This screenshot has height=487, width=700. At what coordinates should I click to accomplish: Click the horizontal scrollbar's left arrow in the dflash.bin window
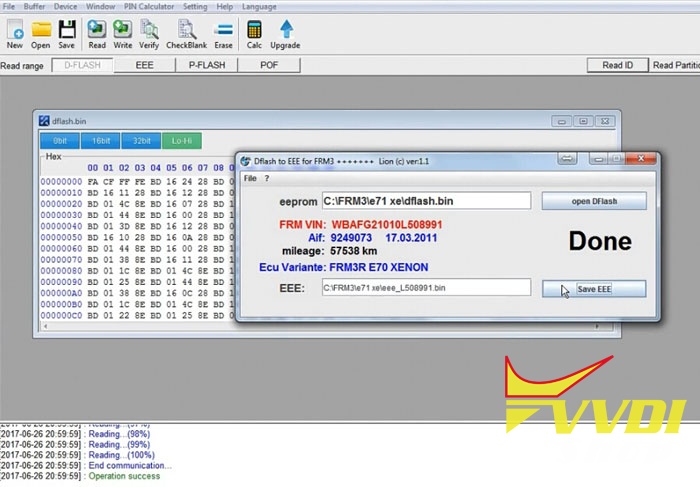click(x=45, y=326)
